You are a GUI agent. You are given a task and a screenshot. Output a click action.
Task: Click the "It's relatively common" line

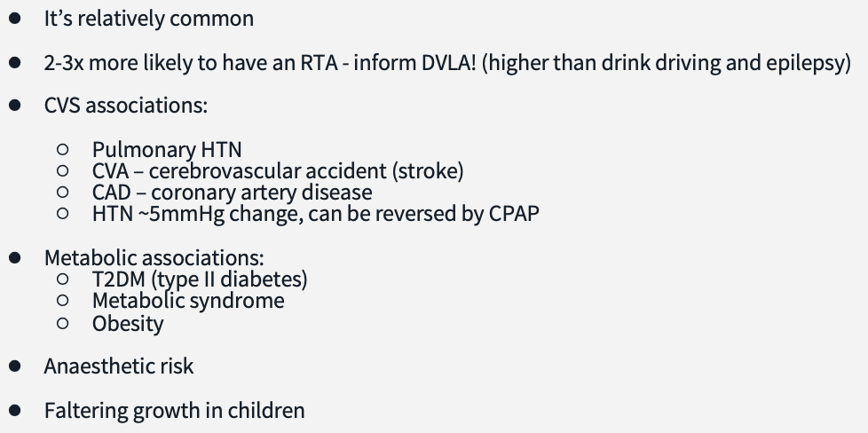tap(149, 19)
